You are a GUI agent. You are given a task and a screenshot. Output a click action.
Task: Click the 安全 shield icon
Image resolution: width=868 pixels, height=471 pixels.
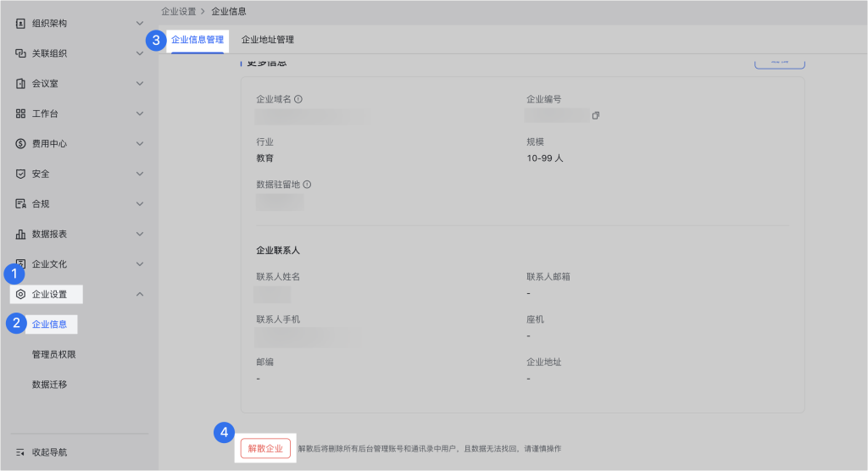click(x=20, y=174)
